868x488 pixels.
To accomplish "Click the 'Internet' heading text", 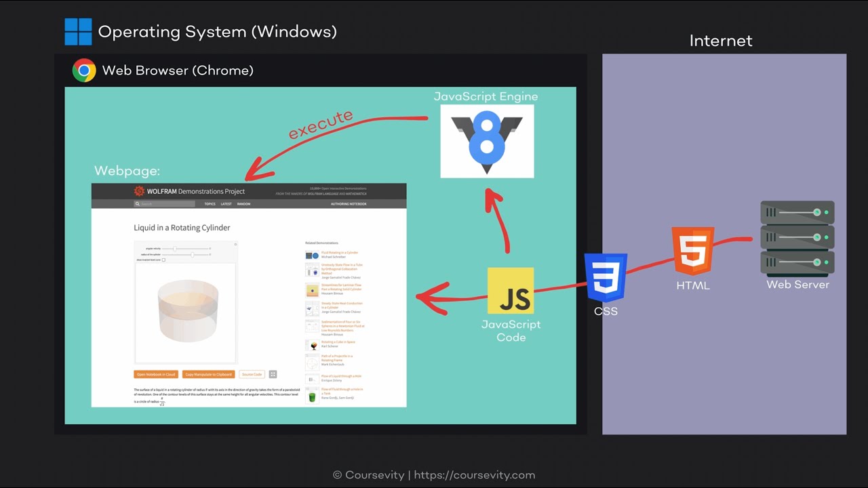I will [x=721, y=41].
